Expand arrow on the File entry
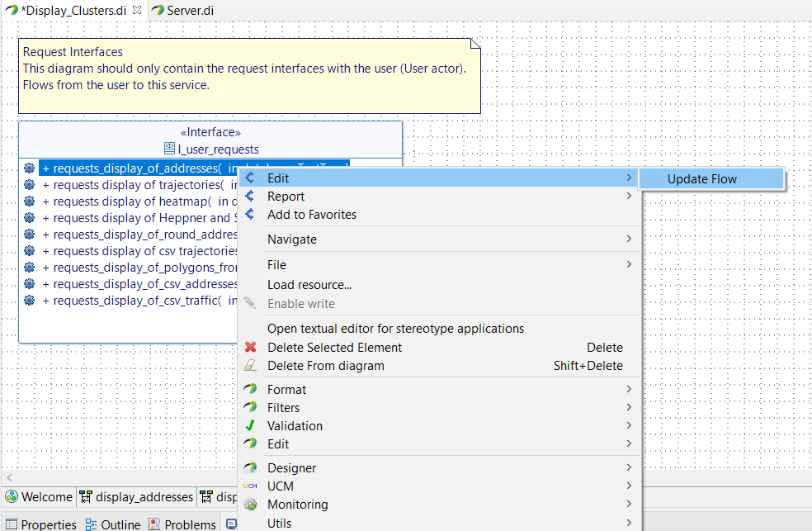Image resolution: width=812 pixels, height=531 pixels. click(629, 264)
